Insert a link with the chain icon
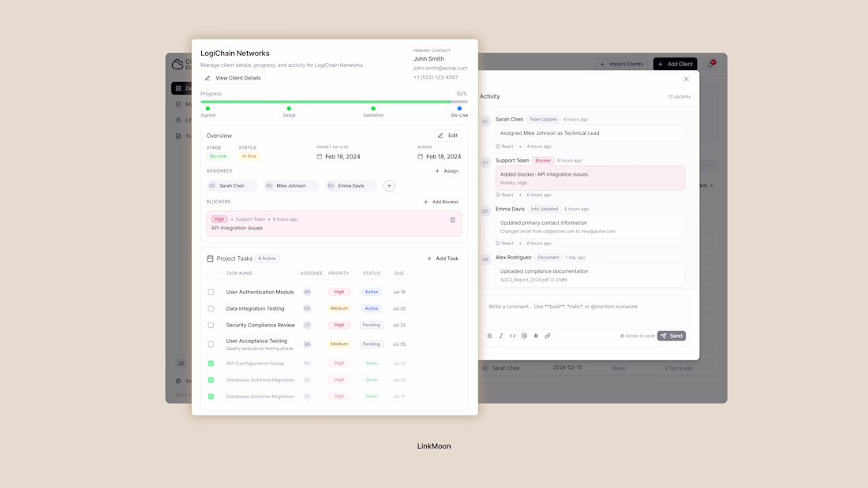This screenshot has width=868, height=488. 548,336
